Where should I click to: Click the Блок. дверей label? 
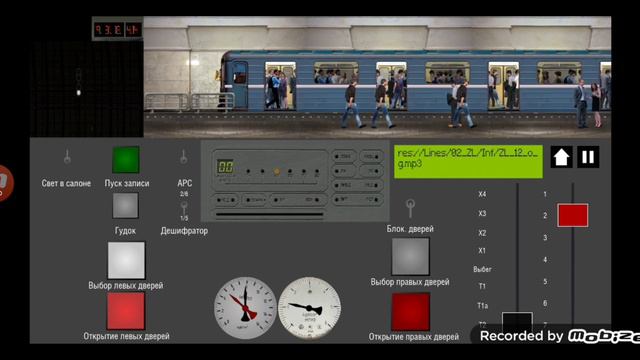[410, 229]
